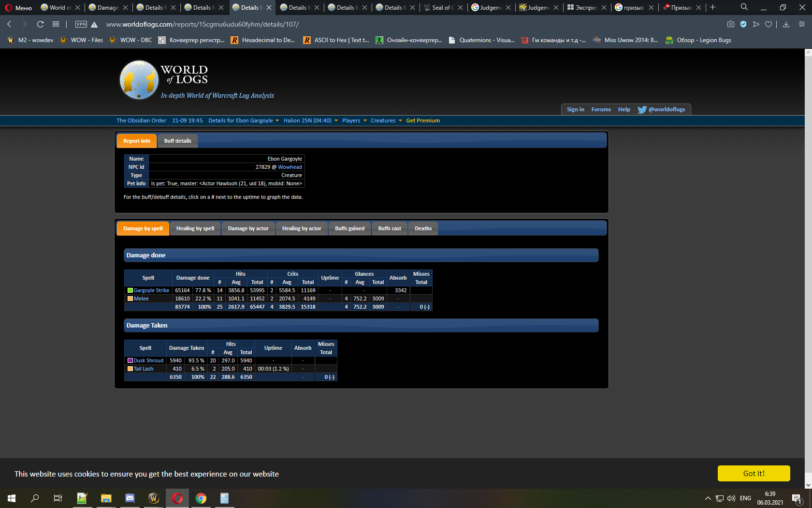This screenshot has height=508, width=812.
Task: Click the Get Premium link
Action: pos(423,120)
